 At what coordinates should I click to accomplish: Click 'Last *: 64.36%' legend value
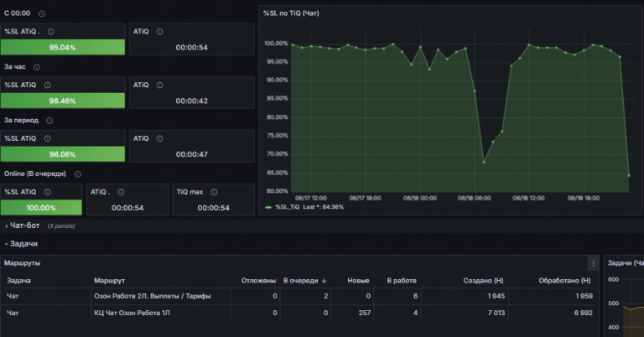coord(323,207)
